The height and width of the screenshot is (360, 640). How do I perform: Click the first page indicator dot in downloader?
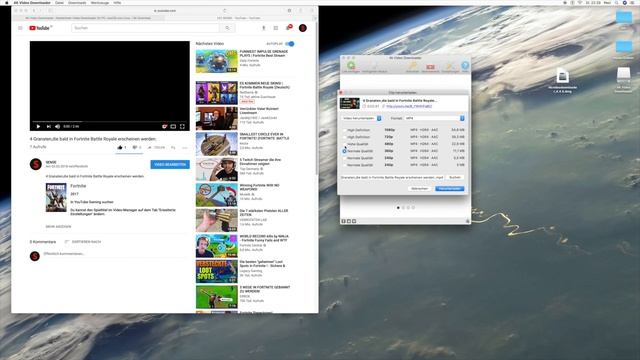(x=398, y=207)
